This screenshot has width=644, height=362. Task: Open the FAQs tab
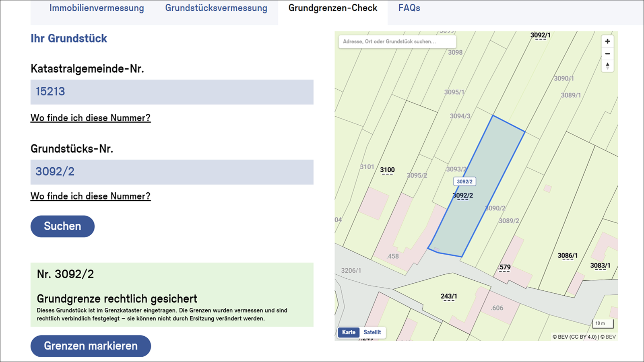click(409, 8)
